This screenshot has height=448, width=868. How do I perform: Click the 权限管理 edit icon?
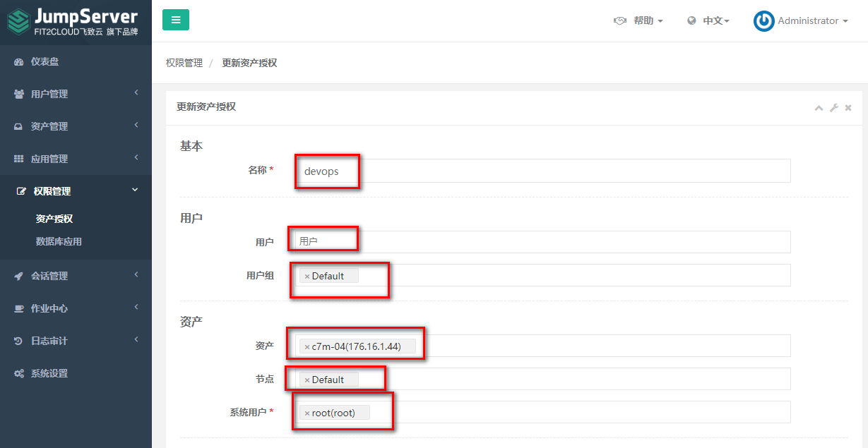point(21,191)
